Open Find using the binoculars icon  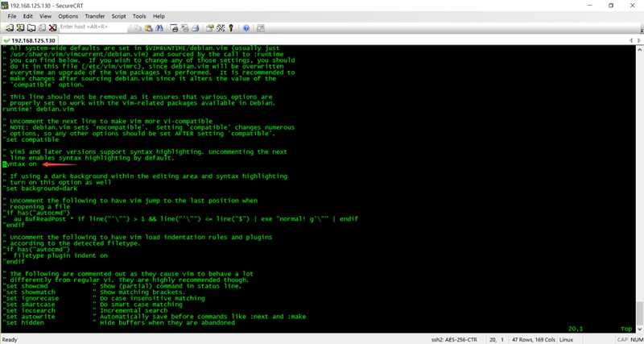coord(159,28)
